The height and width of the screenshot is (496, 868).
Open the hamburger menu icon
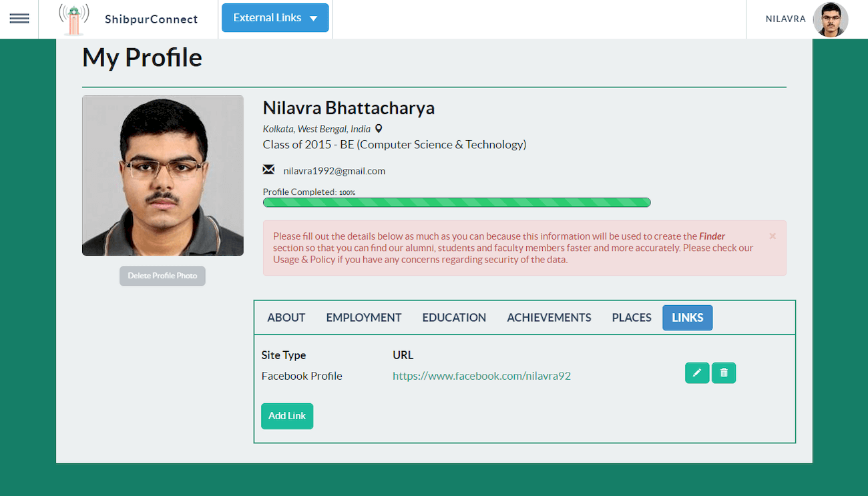(x=19, y=19)
